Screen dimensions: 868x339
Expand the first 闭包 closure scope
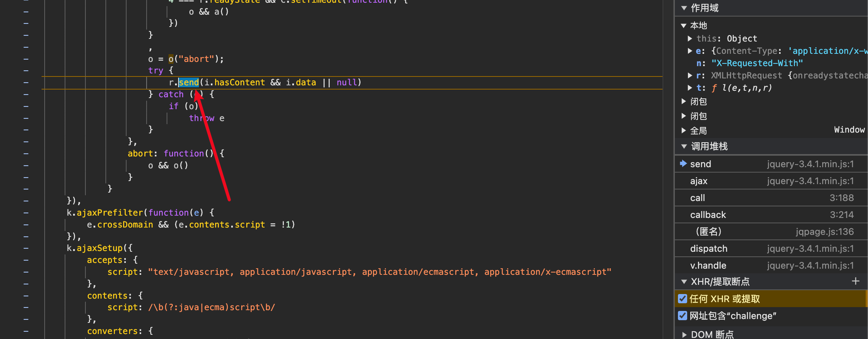point(684,101)
